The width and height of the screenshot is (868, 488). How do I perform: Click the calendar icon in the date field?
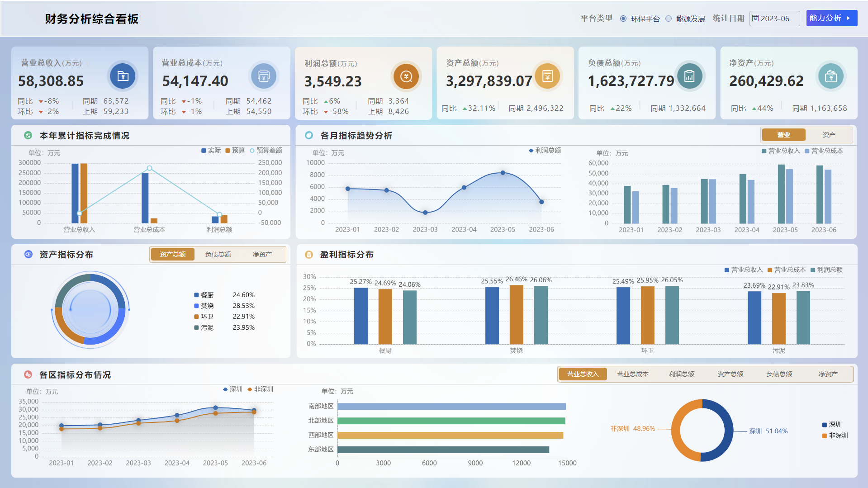tap(755, 18)
